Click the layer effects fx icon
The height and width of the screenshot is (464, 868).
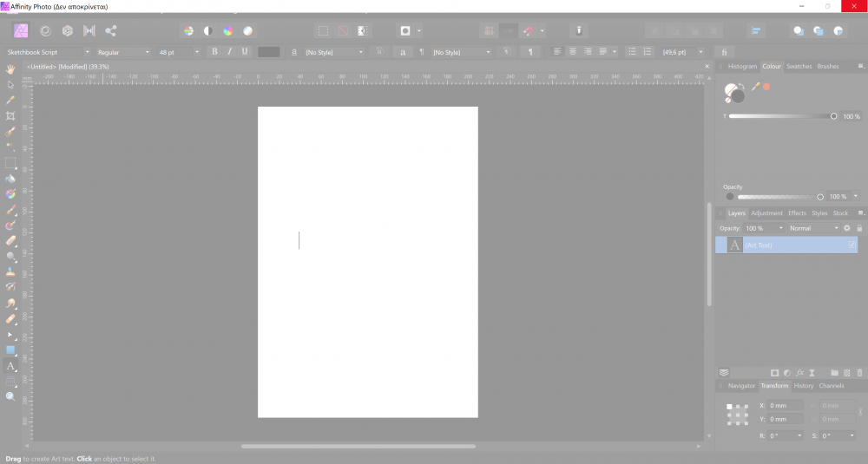click(x=800, y=372)
